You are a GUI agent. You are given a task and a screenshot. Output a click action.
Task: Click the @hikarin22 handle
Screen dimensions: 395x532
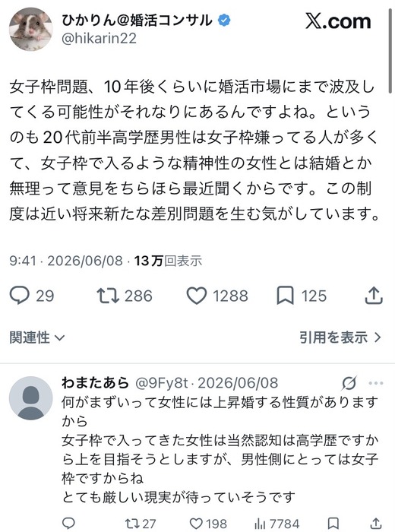99,38
